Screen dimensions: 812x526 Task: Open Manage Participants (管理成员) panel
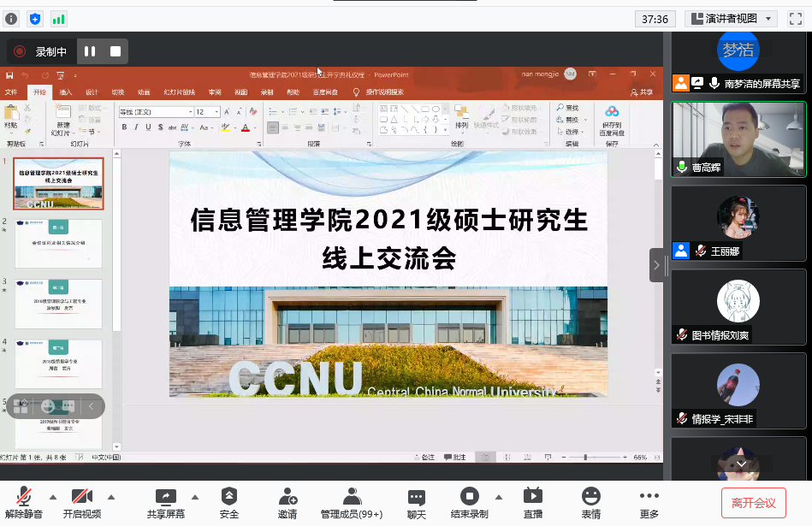(x=352, y=496)
